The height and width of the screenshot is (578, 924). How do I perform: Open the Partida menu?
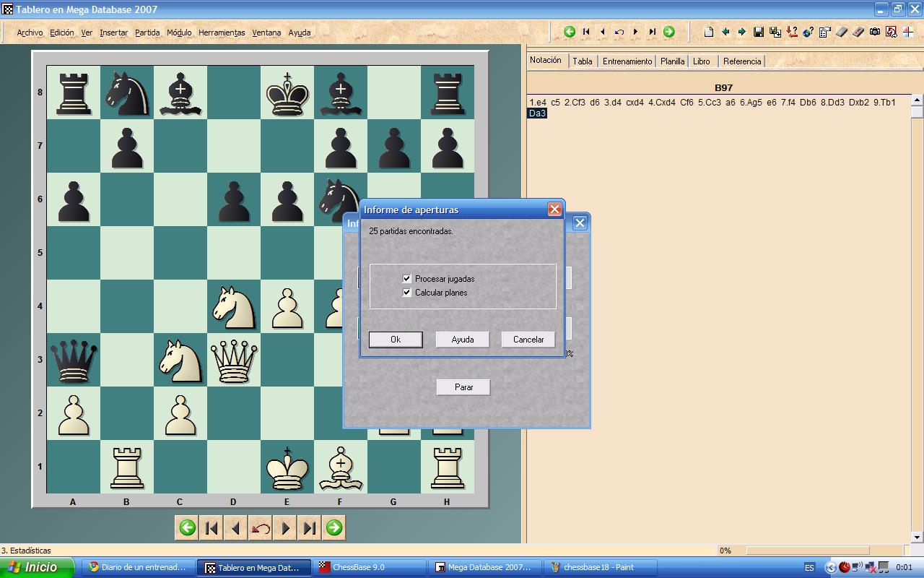[147, 33]
